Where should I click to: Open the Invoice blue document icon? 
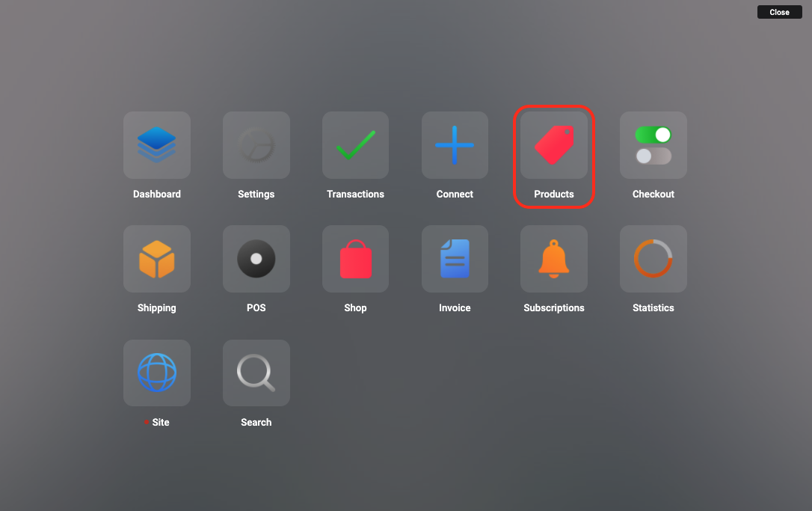455,259
